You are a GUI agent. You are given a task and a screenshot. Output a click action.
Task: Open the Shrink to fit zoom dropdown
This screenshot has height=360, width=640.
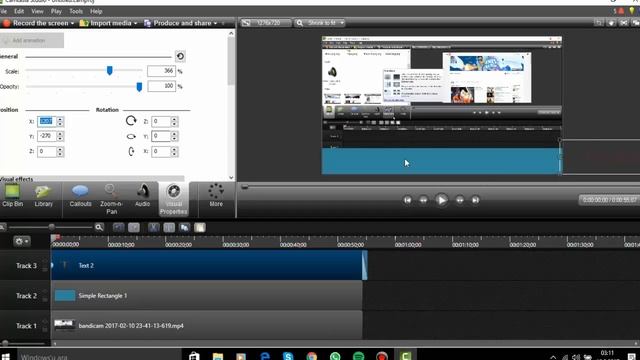(321, 23)
